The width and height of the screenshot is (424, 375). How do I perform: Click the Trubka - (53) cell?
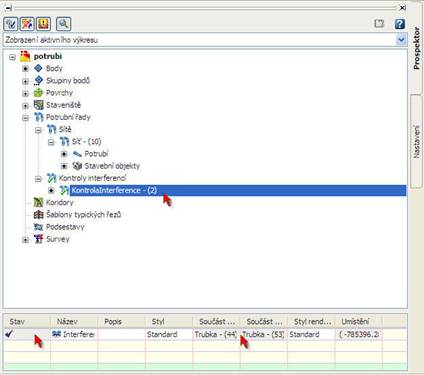[263, 334]
